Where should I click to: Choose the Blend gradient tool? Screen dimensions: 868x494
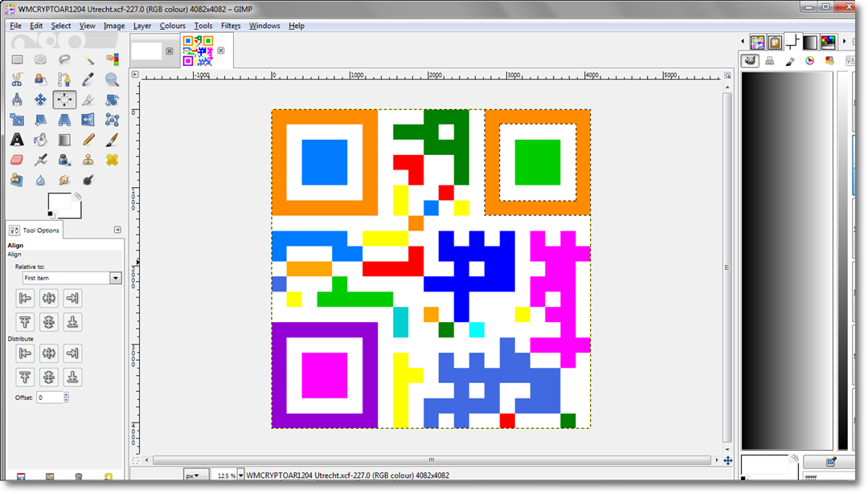coord(64,140)
